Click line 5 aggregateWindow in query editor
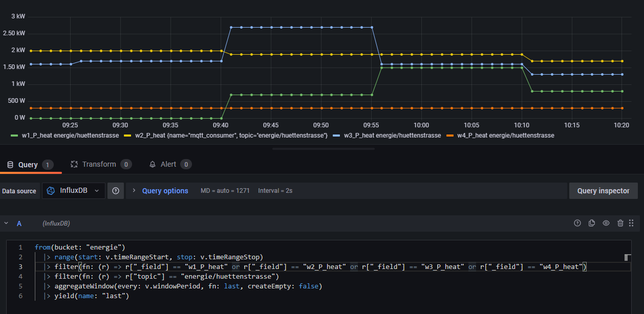Image resolution: width=644 pixels, height=314 pixels. [85, 286]
